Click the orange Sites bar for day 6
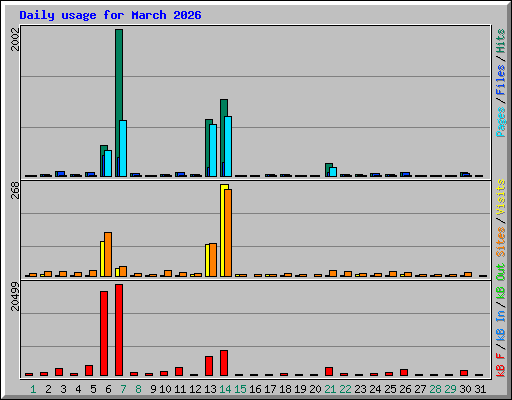This screenshot has width=512, height=400. [x=108, y=254]
